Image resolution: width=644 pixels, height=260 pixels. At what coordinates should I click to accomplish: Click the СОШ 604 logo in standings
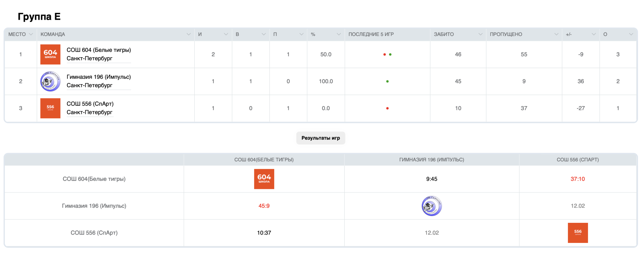[x=50, y=54]
